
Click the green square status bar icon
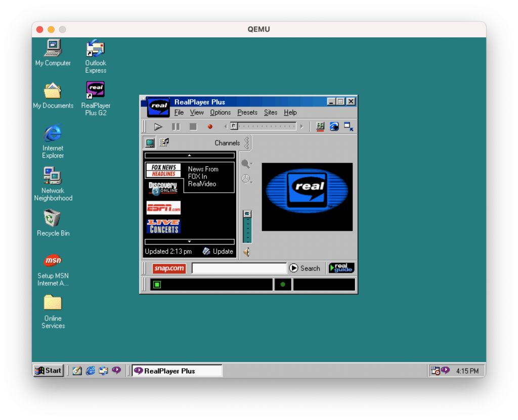[157, 285]
